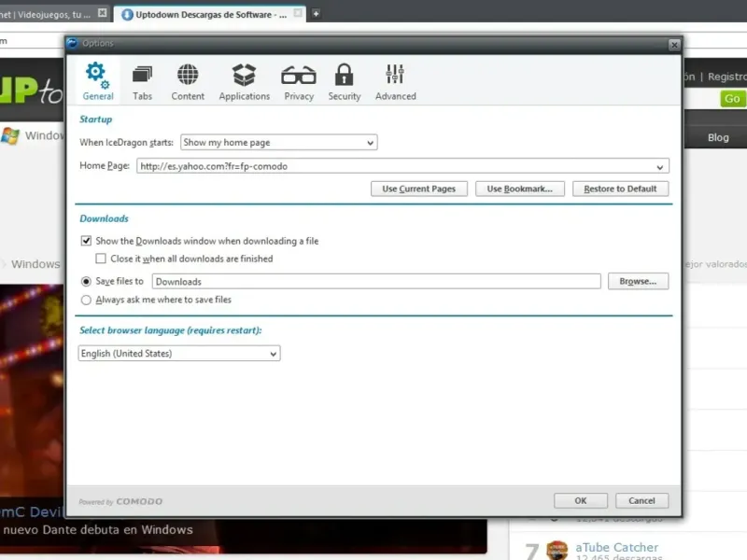
Task: Open the Blog link on Uptodown page
Action: click(718, 137)
